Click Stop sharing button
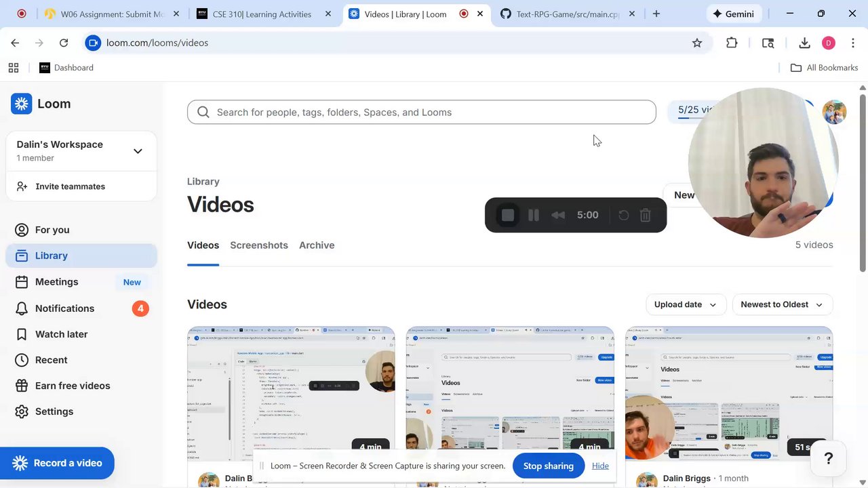Image resolution: width=868 pixels, height=488 pixels. tap(549, 466)
